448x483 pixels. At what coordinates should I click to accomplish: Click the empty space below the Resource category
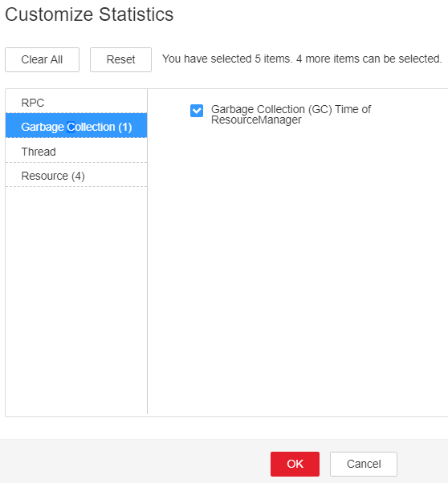(76, 298)
